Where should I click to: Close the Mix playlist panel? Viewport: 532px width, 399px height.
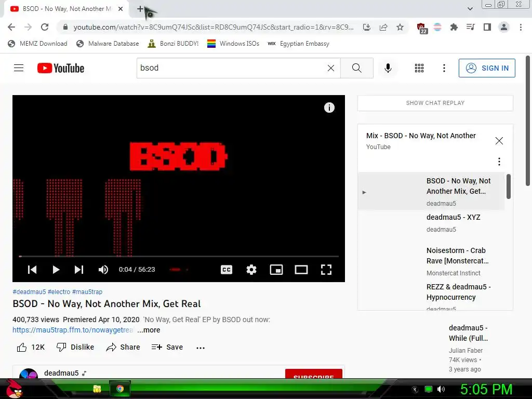(499, 141)
